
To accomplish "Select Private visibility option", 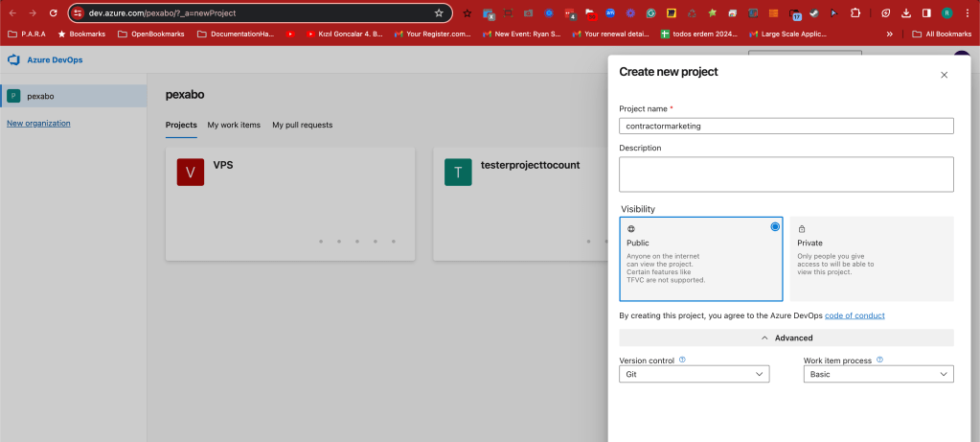I will 872,259.
